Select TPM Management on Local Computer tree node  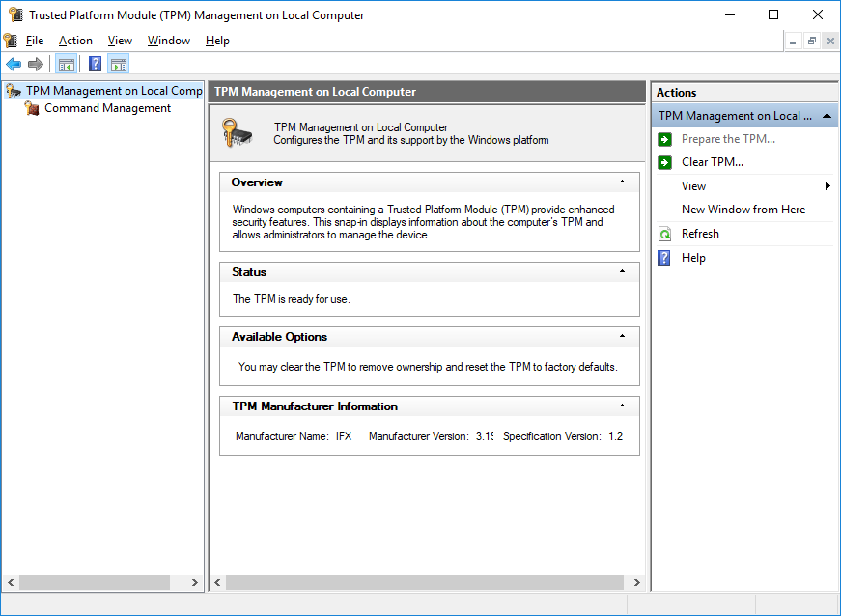pyautogui.click(x=114, y=91)
